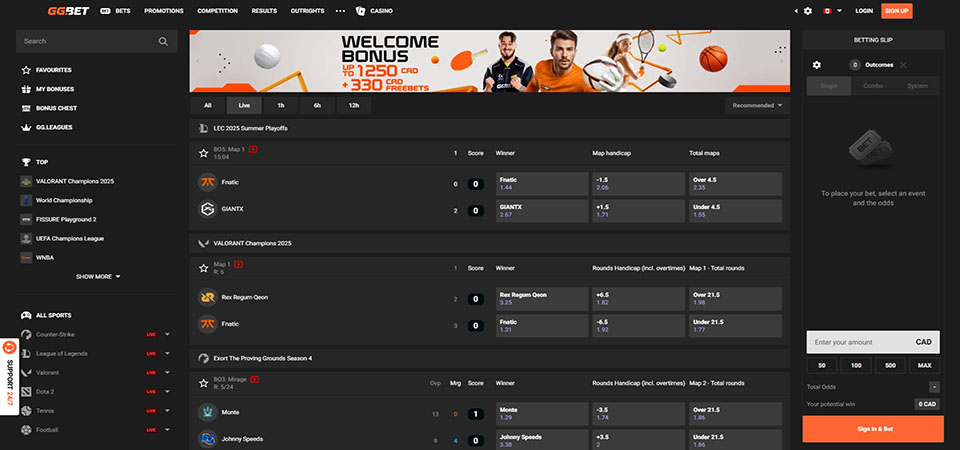Click the GIANTX team logo
The image size is (960, 450).
[x=208, y=209]
